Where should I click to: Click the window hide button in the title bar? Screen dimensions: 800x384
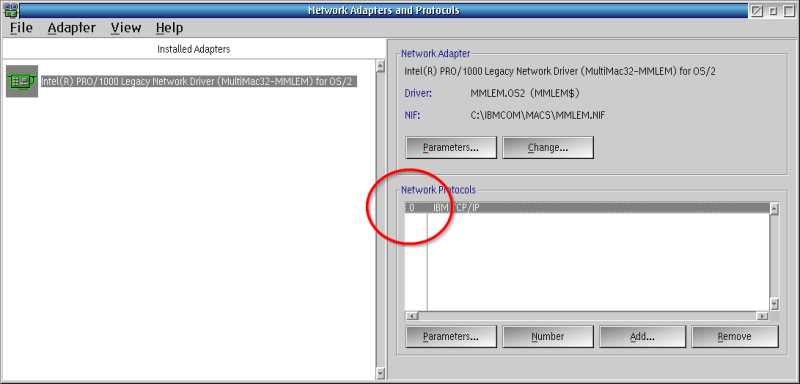757,10
